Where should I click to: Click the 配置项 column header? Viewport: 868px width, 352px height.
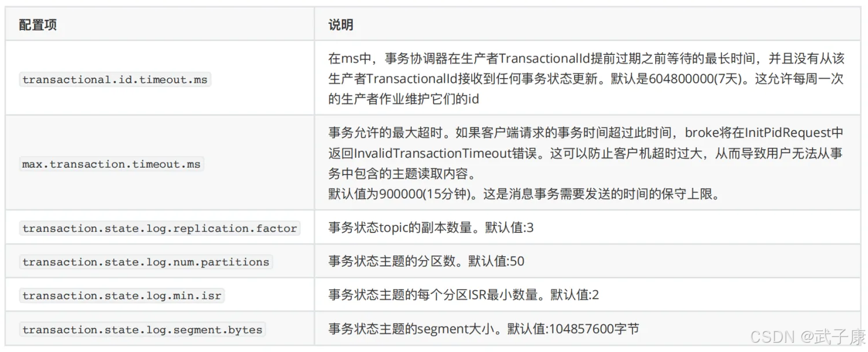click(x=38, y=25)
